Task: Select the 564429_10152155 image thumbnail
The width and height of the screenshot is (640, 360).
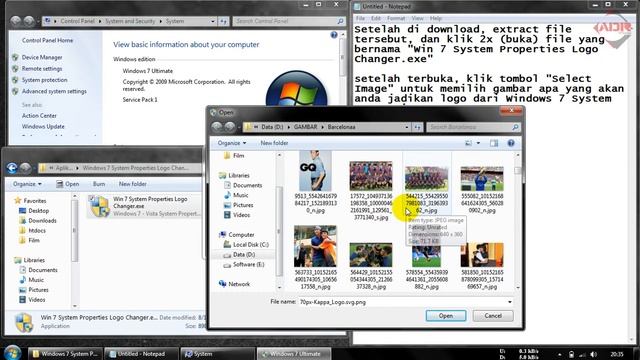Action: tap(371, 255)
